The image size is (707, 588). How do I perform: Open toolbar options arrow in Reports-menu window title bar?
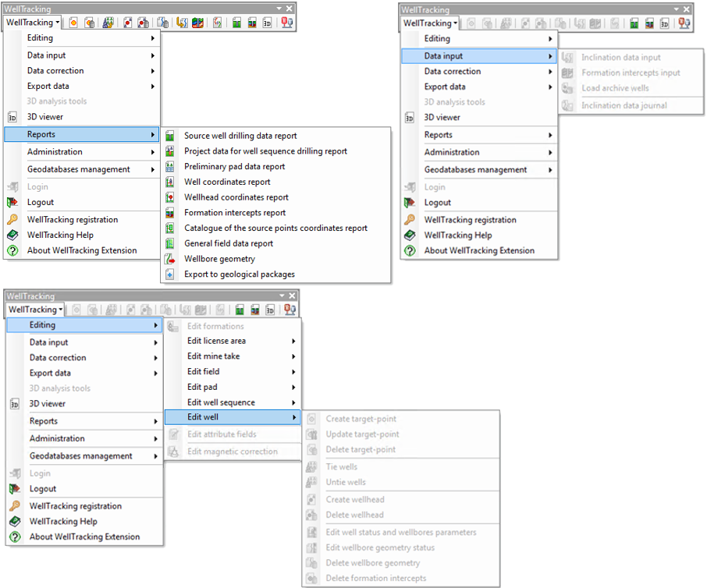tap(279, 9)
